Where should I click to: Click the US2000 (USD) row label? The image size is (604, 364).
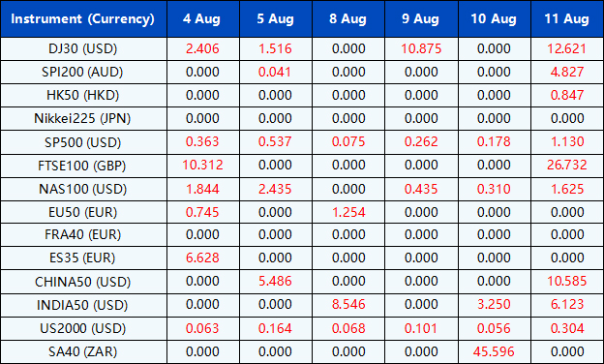coord(83,328)
